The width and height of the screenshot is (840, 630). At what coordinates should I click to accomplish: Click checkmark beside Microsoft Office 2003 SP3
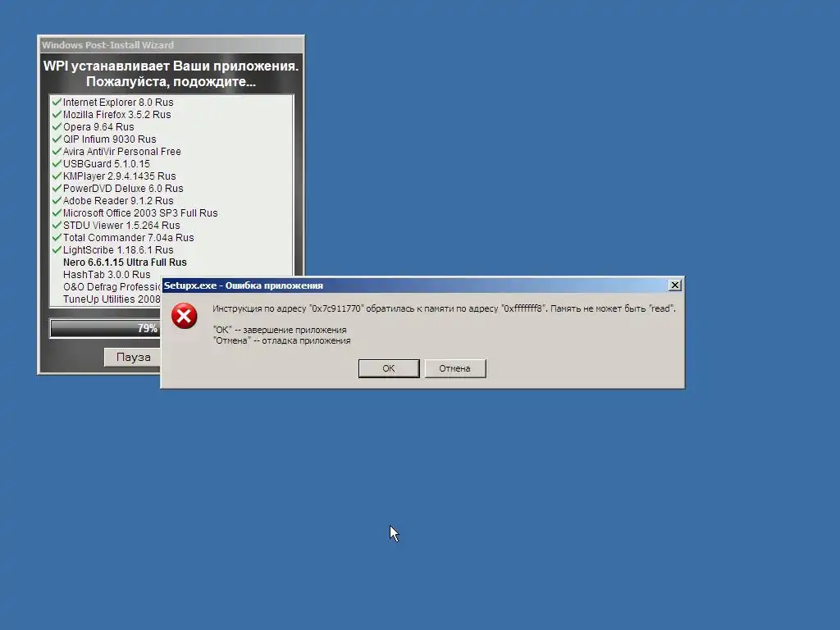57,212
